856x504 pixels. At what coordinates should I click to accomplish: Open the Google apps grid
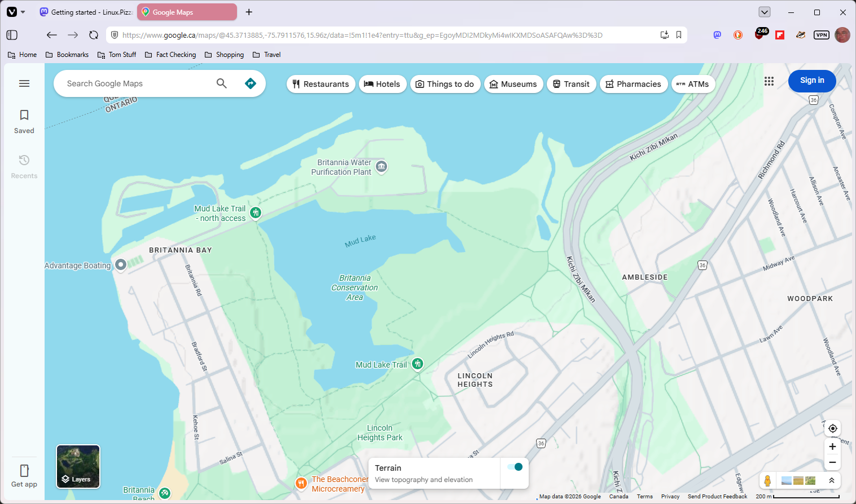[x=769, y=81]
